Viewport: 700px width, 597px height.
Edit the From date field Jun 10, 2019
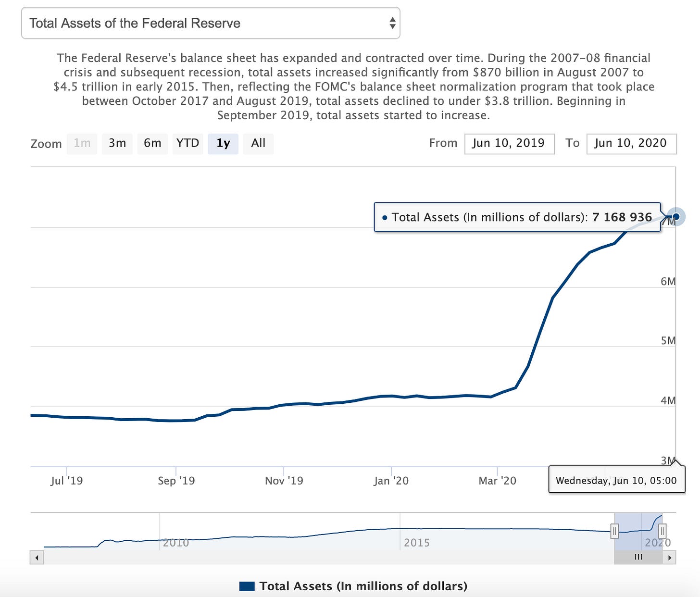pos(510,144)
